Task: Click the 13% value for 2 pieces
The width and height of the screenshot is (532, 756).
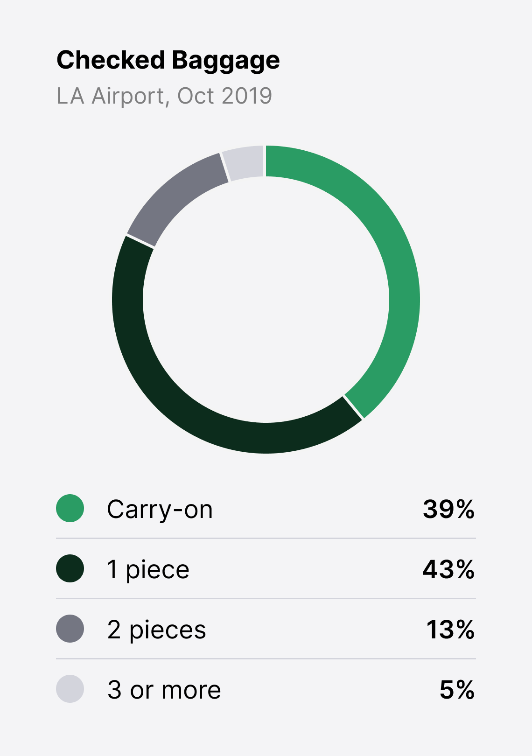Action: (x=450, y=629)
